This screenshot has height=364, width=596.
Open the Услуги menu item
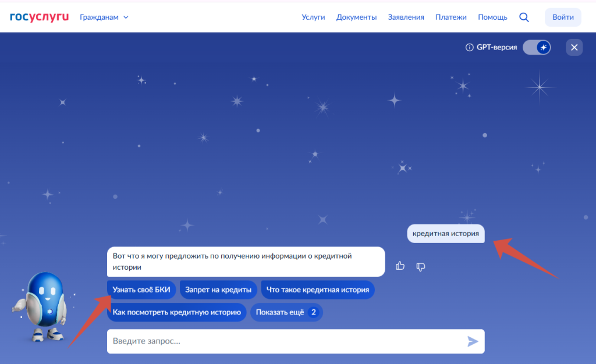tap(313, 17)
